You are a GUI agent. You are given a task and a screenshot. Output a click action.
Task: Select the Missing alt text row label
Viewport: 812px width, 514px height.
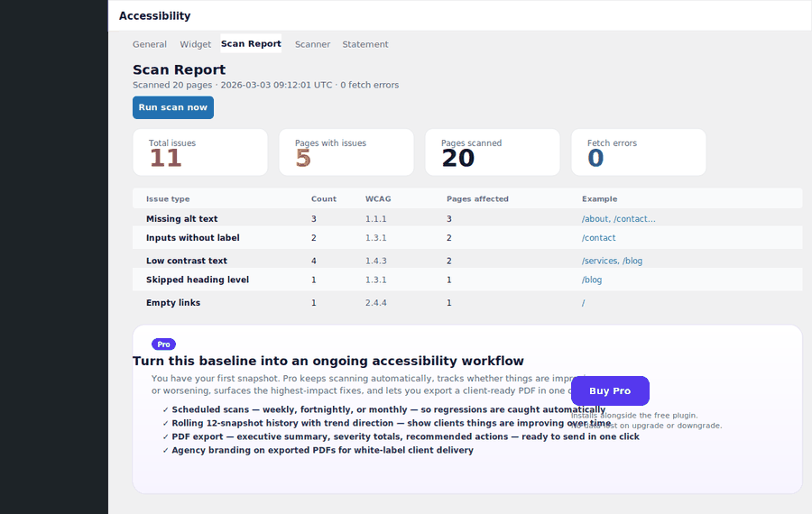pos(181,219)
